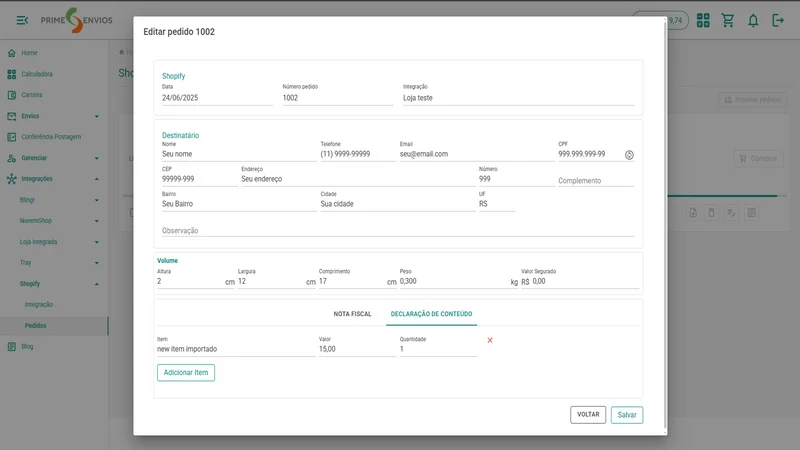
Task: Collapse the Shopify sidebar submenu
Action: [96, 284]
